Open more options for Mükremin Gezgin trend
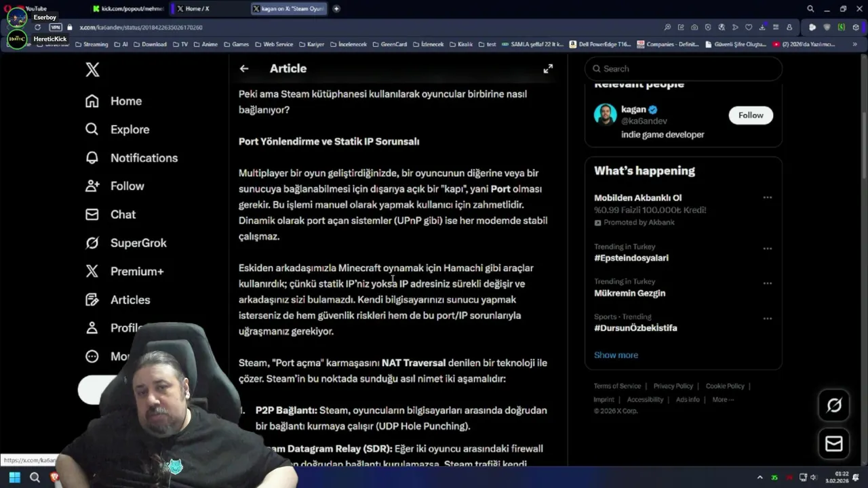868x488 pixels. pyautogui.click(x=767, y=283)
